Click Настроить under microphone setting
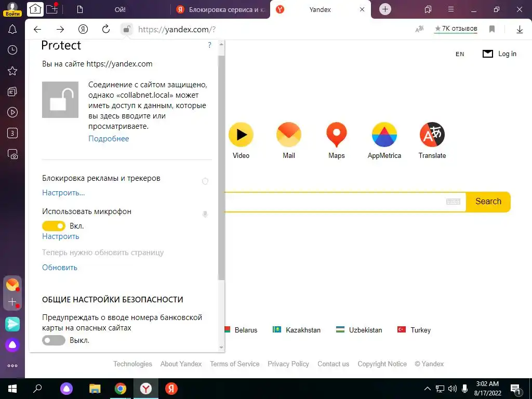 coord(60,236)
